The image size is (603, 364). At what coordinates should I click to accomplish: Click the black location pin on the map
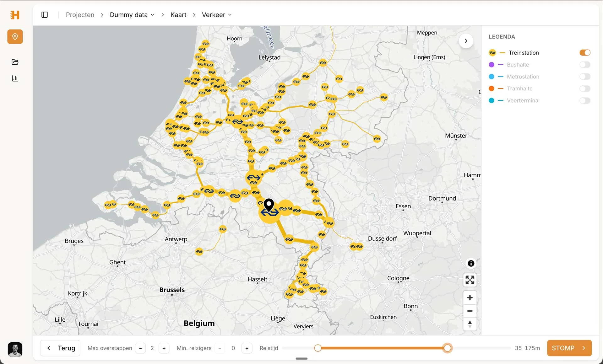(269, 205)
